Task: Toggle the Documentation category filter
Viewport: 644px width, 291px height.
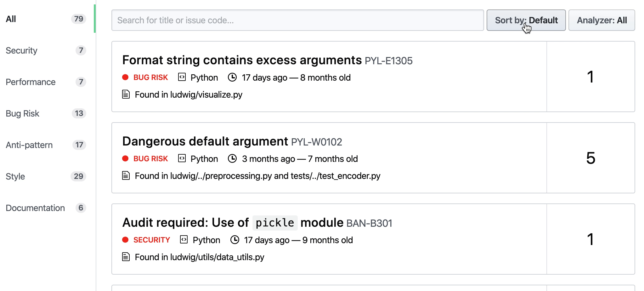Action: (35, 208)
